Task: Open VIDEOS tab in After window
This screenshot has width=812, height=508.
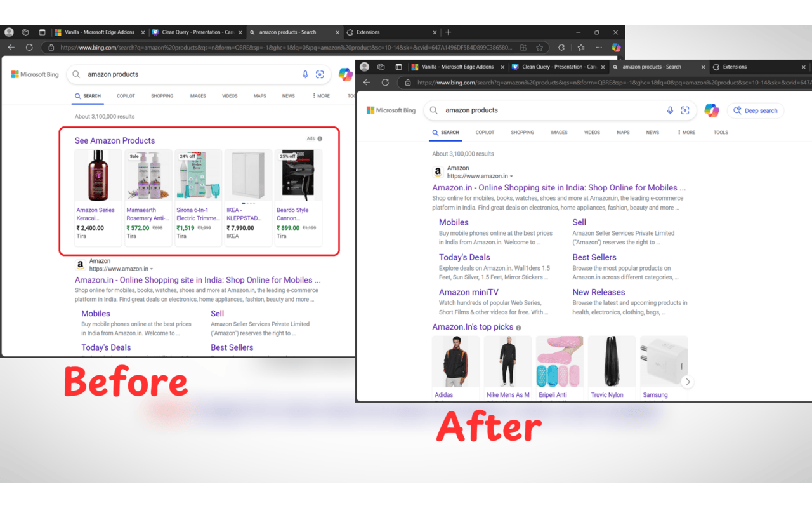Action: click(x=592, y=133)
